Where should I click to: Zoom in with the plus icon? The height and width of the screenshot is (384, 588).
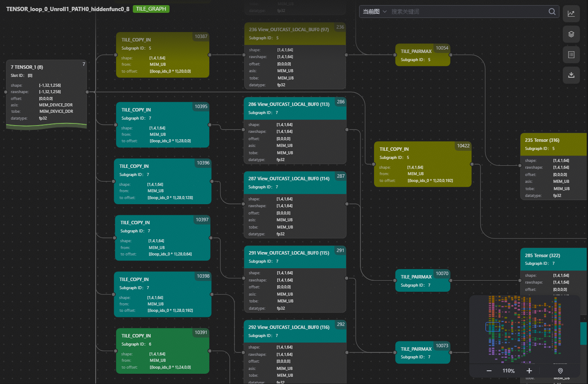point(529,371)
